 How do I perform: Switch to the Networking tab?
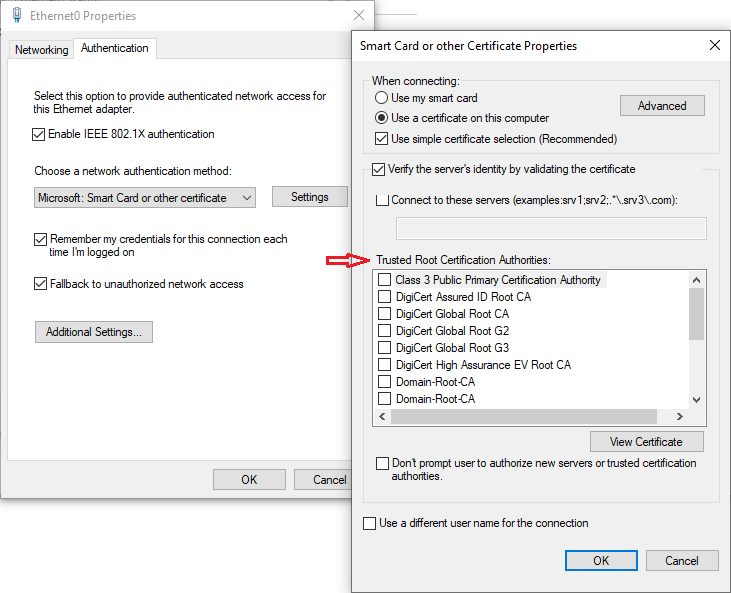[41, 49]
